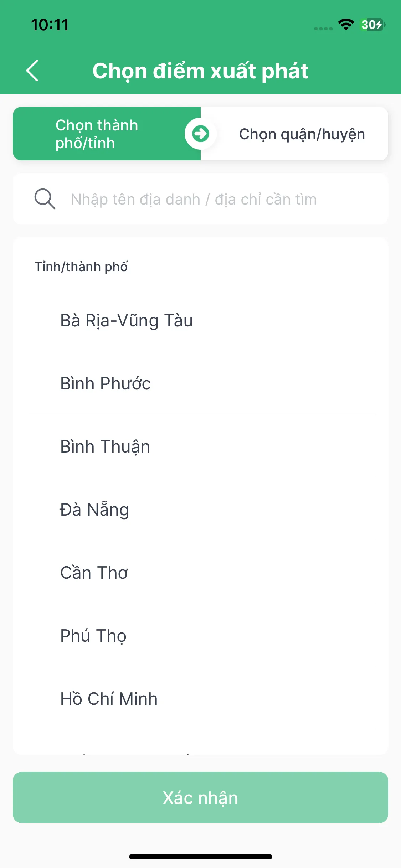Tap the battery indicator icon
The width and height of the screenshot is (401, 868).
click(x=372, y=25)
